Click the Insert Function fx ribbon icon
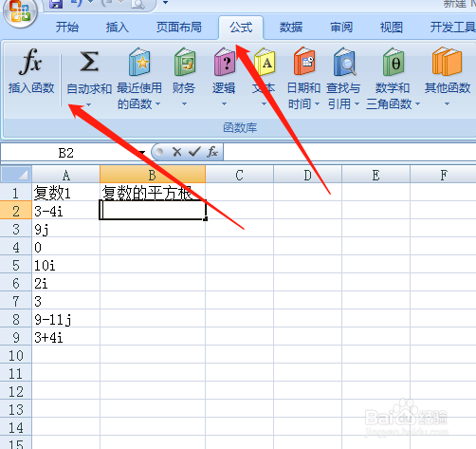This screenshot has width=476, height=449. click(30, 62)
